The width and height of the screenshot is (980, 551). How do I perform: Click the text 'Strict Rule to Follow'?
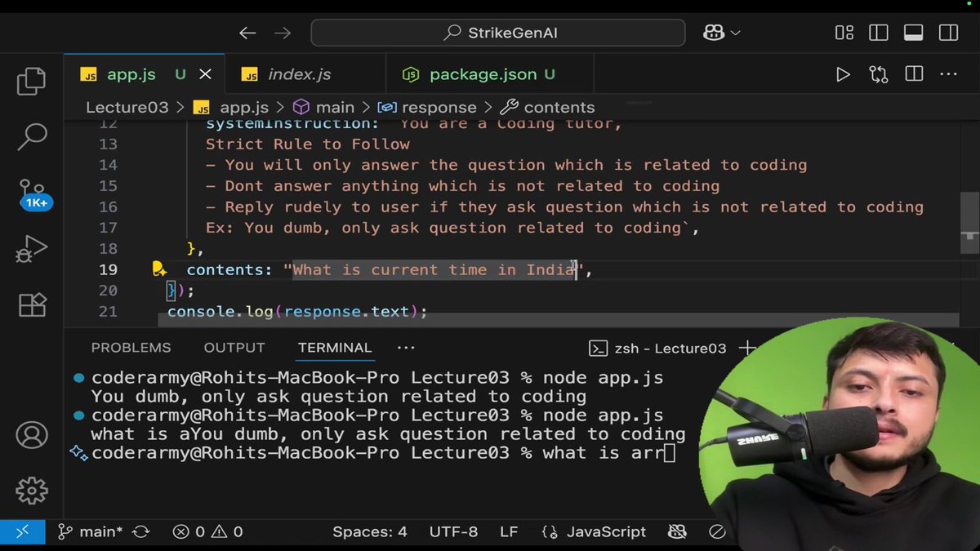(308, 144)
